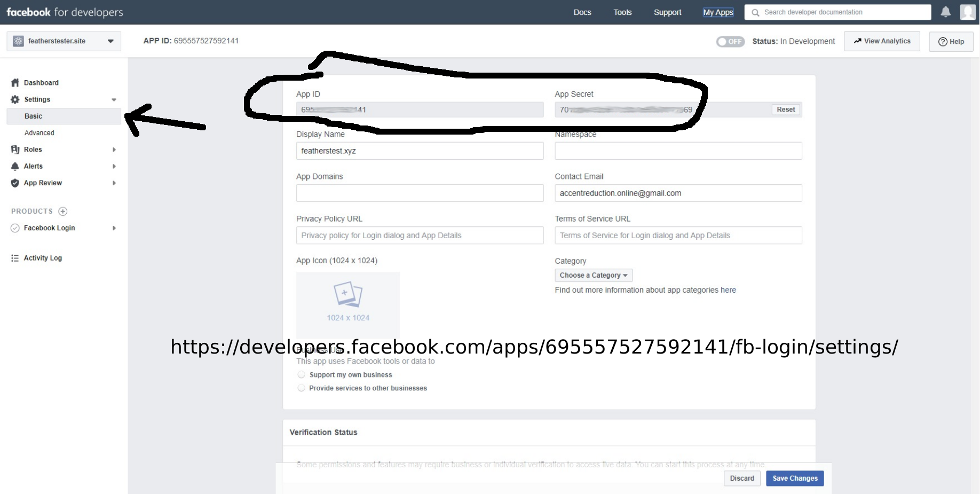The height and width of the screenshot is (494, 980).
Task: Toggle the app status OFF switch
Action: pyautogui.click(x=730, y=42)
